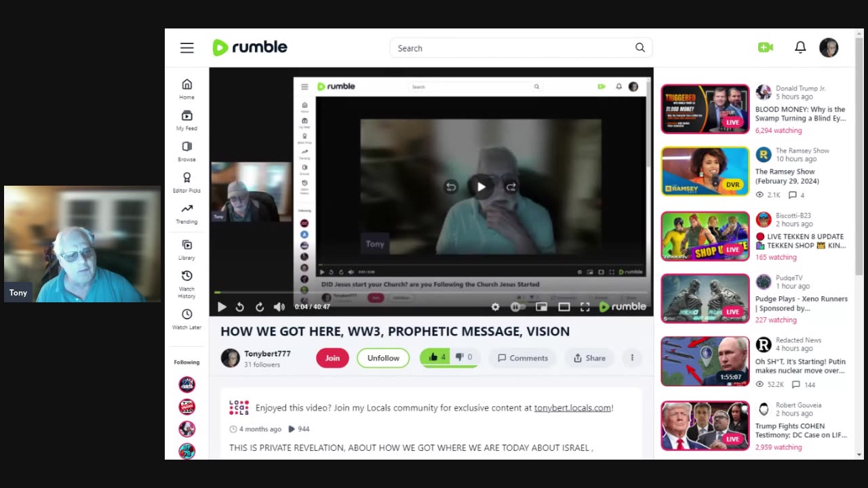Toggle theater mode in player

[564, 307]
